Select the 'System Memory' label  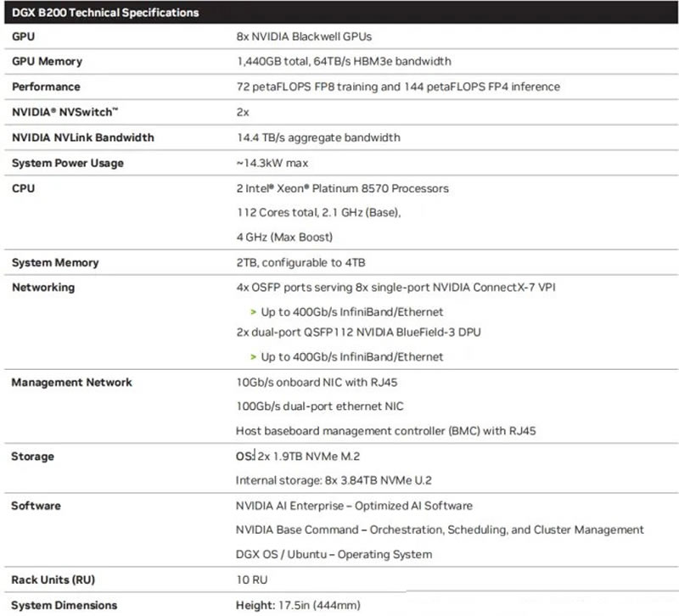pyautogui.click(x=55, y=263)
